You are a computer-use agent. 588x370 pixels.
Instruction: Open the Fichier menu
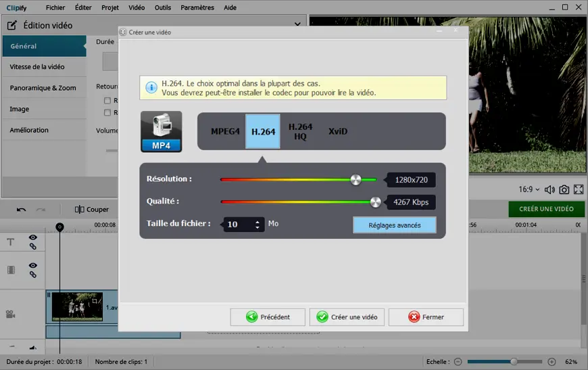coord(55,7)
